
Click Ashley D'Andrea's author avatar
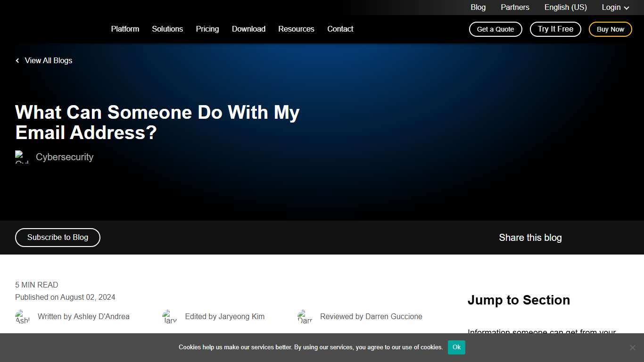point(23,317)
